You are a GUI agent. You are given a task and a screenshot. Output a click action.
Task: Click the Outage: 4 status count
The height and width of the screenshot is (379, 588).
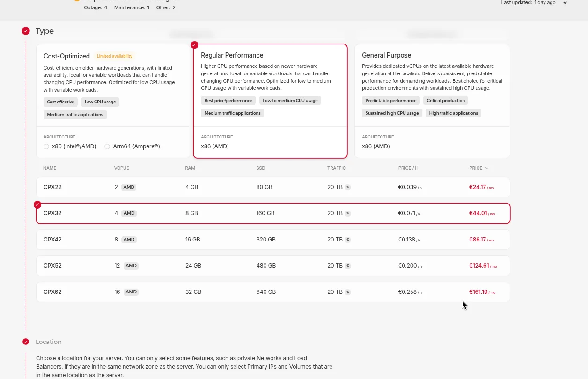(96, 8)
